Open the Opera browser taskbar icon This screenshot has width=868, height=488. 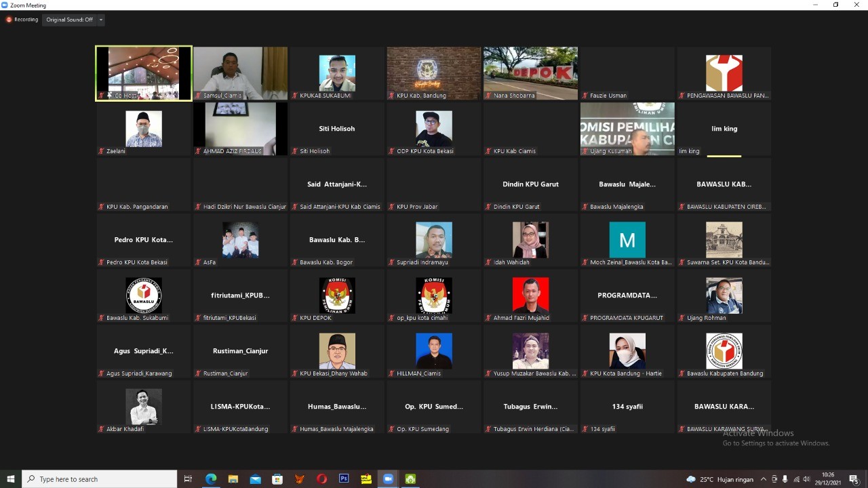321,479
